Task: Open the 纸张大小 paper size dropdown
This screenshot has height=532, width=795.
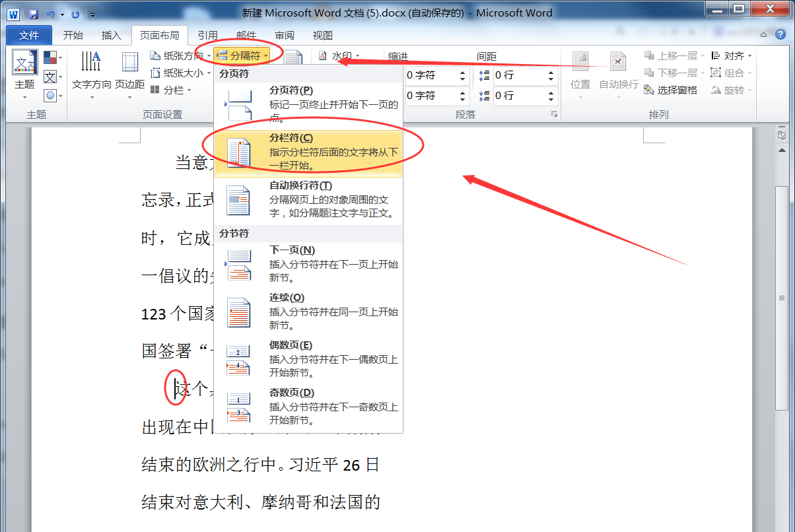Action: point(180,73)
